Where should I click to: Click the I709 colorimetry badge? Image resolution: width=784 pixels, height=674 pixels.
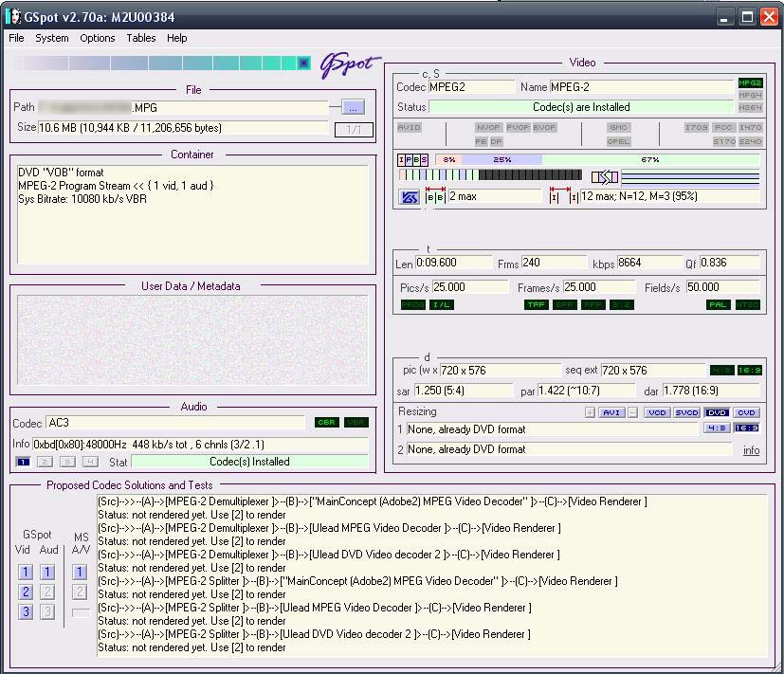point(696,127)
